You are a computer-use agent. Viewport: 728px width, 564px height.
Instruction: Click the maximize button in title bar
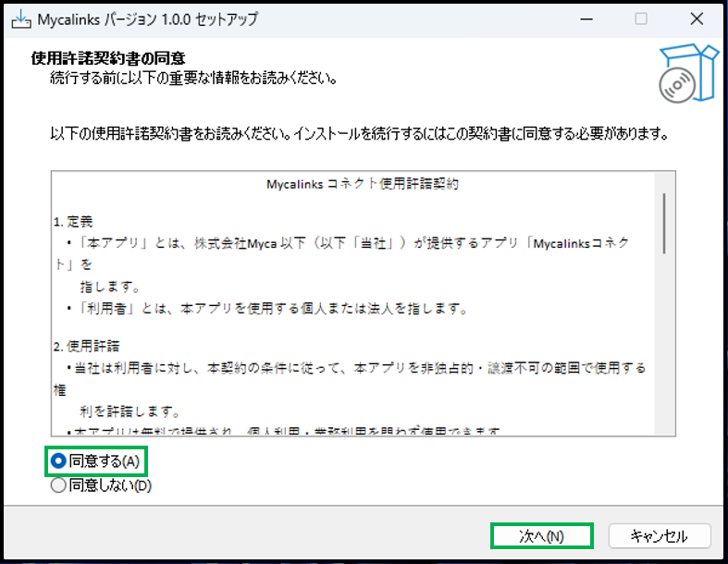tap(641, 19)
